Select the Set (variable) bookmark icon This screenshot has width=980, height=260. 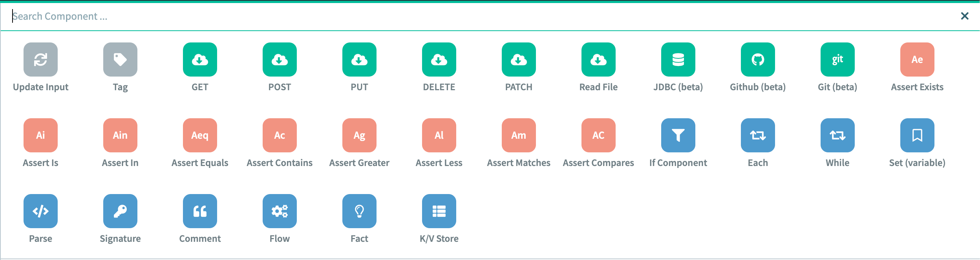[x=917, y=135]
